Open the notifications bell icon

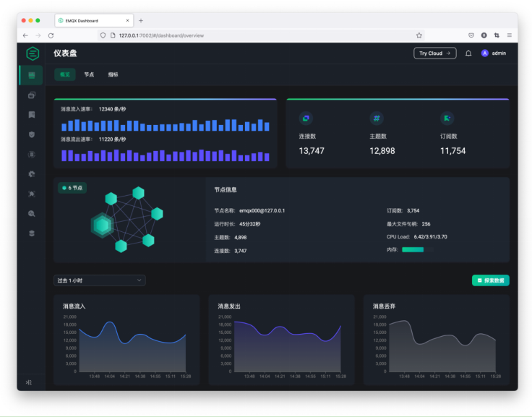[x=468, y=53]
